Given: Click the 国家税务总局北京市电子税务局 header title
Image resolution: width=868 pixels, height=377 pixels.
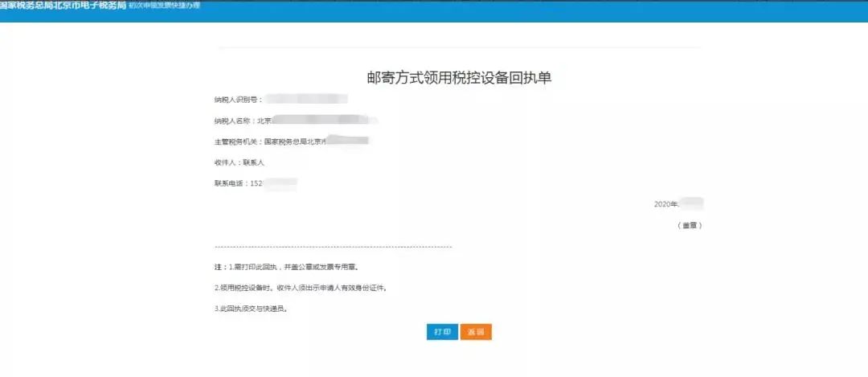Looking at the screenshot, I should [63, 6].
